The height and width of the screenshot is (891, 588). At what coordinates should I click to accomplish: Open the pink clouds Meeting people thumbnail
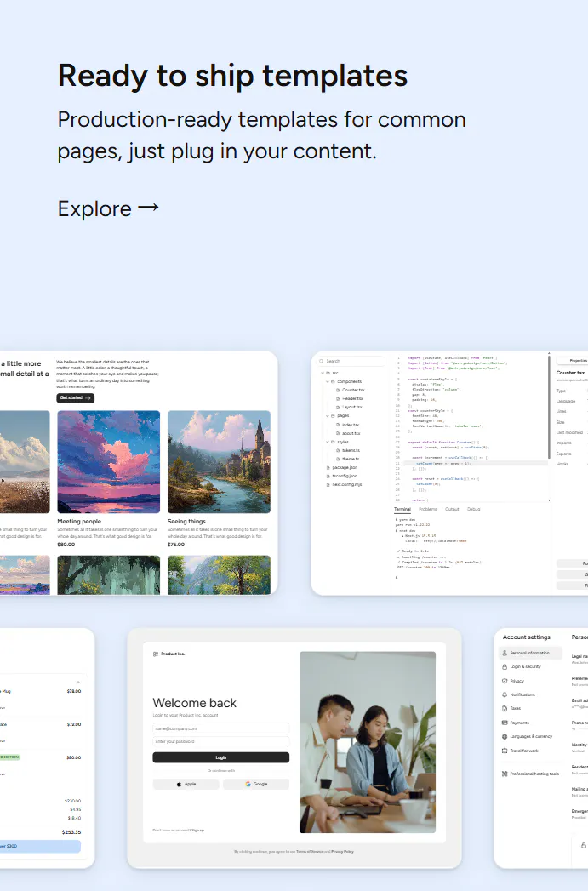click(109, 462)
